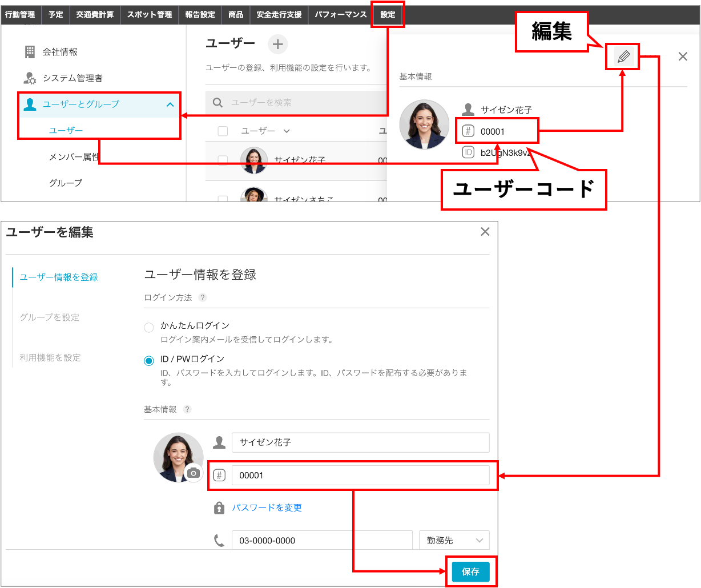The image size is (701, 588).
Task: Check the checkbox for サイゼン花子 row
Action: (x=223, y=160)
